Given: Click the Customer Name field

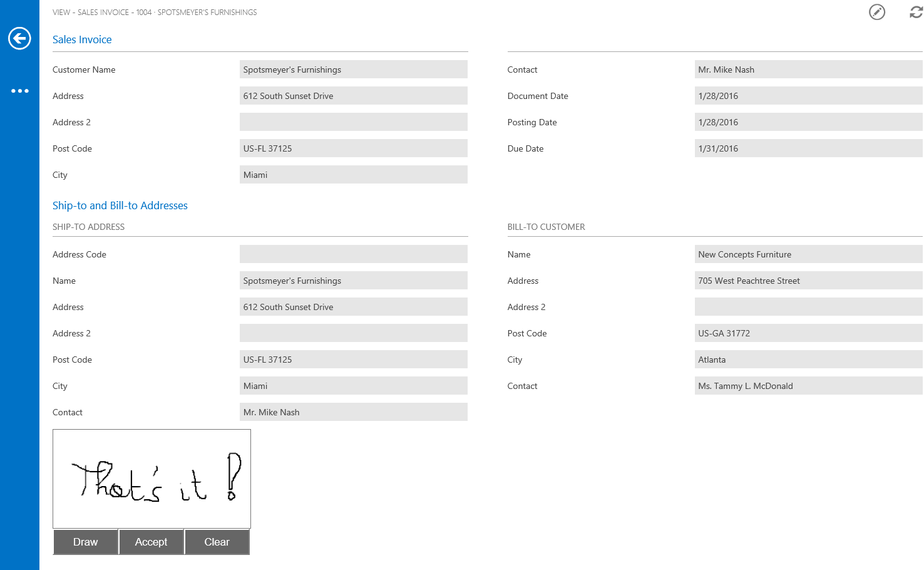Looking at the screenshot, I should click(353, 70).
